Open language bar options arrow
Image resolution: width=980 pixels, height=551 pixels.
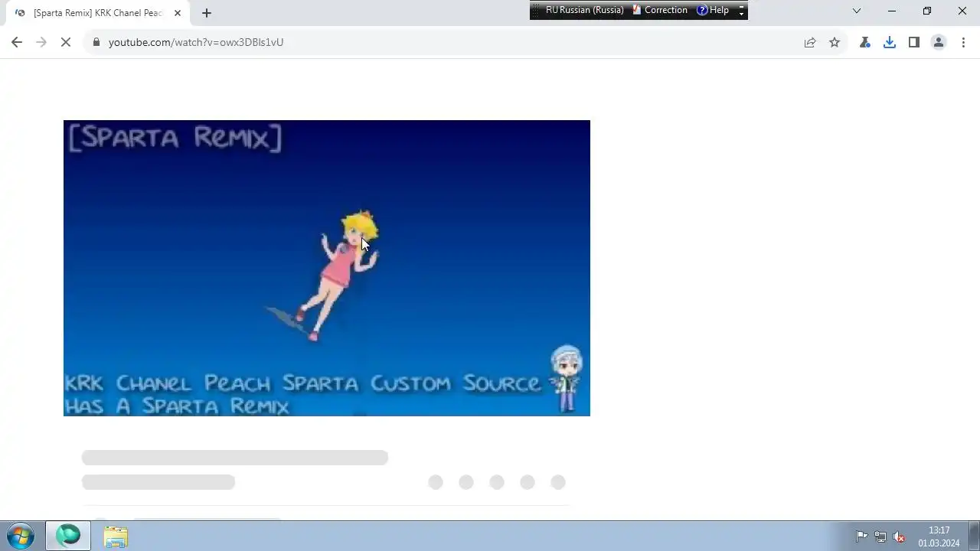click(x=741, y=10)
